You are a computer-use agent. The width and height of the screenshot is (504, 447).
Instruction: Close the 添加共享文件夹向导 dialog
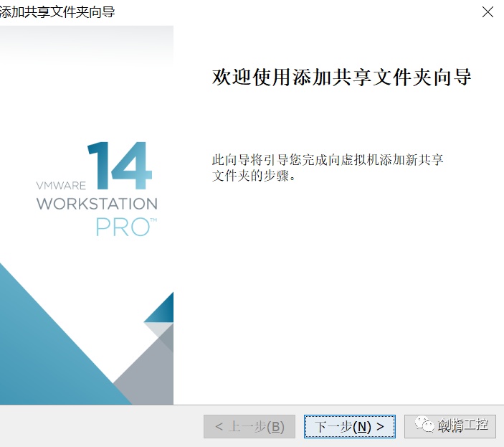pos(488,12)
